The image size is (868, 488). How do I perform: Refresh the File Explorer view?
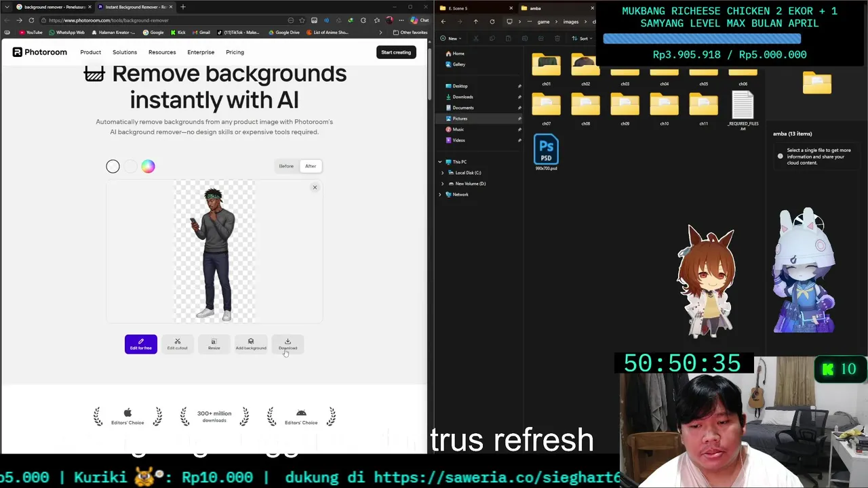(x=492, y=22)
